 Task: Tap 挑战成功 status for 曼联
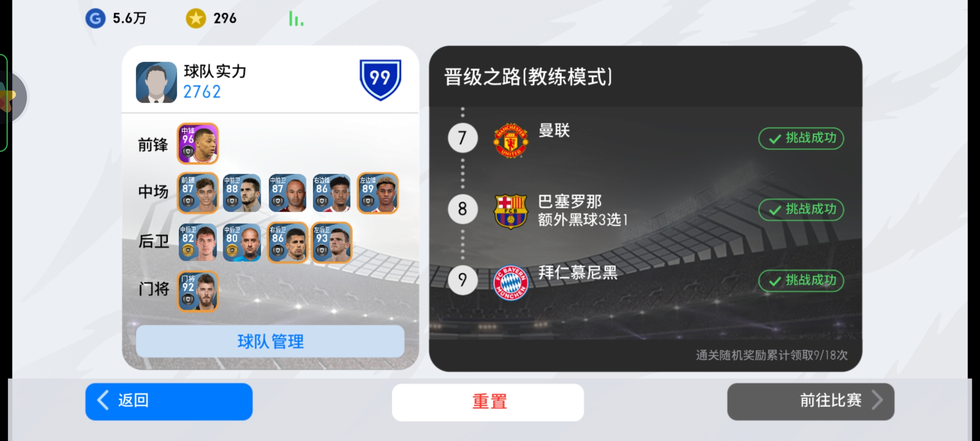click(801, 138)
